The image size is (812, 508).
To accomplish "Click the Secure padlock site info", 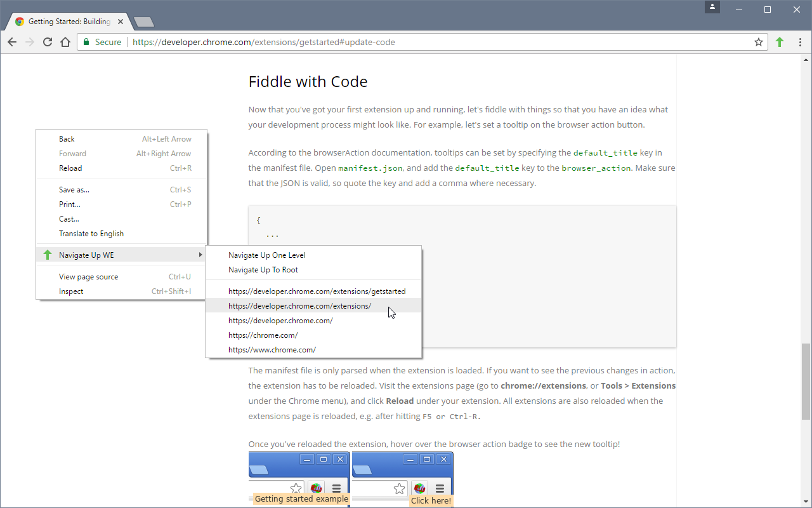I will (102, 42).
